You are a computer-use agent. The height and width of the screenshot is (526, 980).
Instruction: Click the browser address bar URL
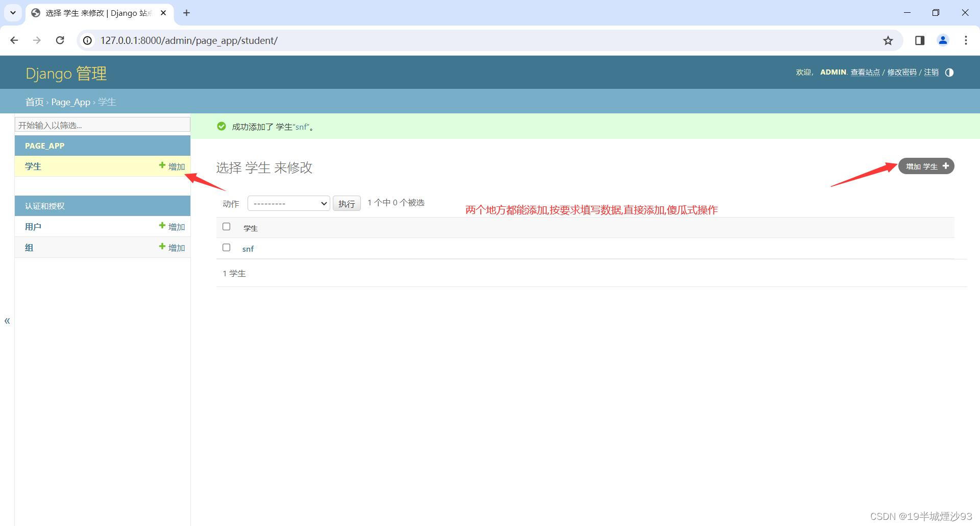coord(189,40)
